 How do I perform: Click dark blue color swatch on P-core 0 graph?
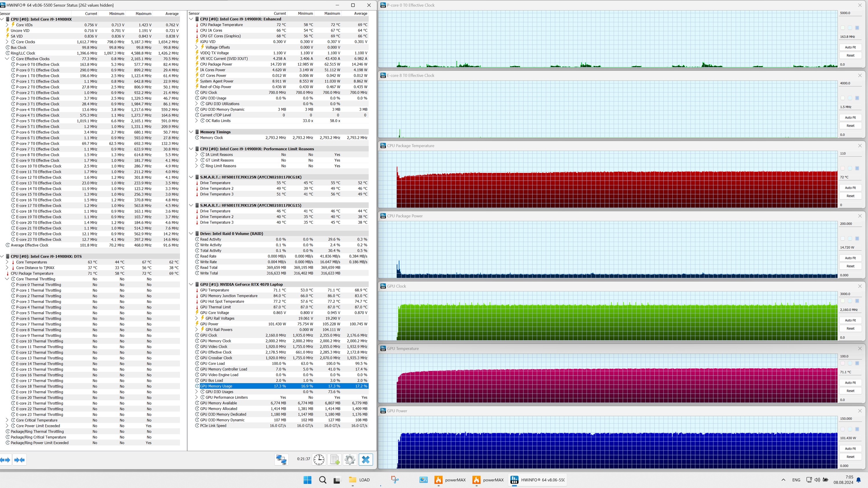857,28
